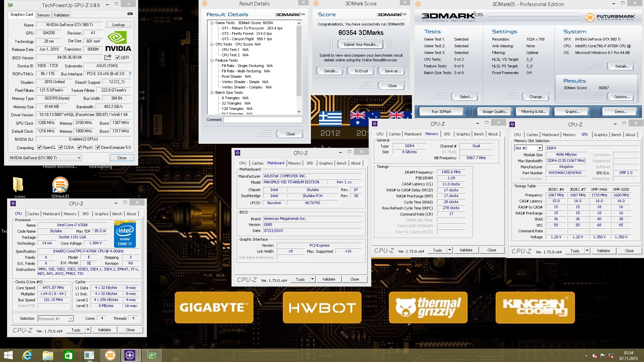Click the Internet Explorer taskbar icon
The height and width of the screenshot is (362, 644).
27,355
